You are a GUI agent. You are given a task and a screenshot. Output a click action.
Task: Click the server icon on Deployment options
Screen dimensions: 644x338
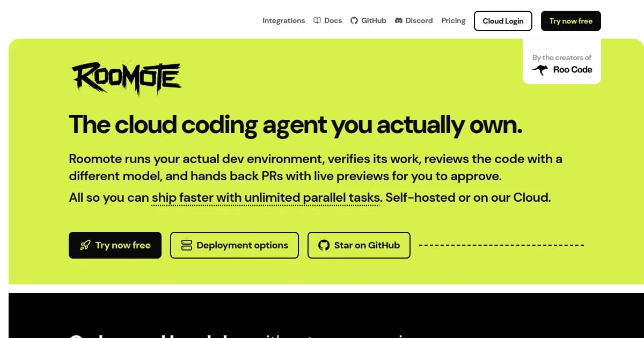pyautogui.click(x=187, y=245)
